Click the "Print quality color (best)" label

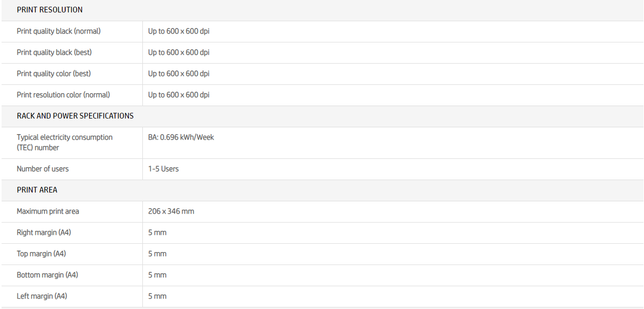53,73
